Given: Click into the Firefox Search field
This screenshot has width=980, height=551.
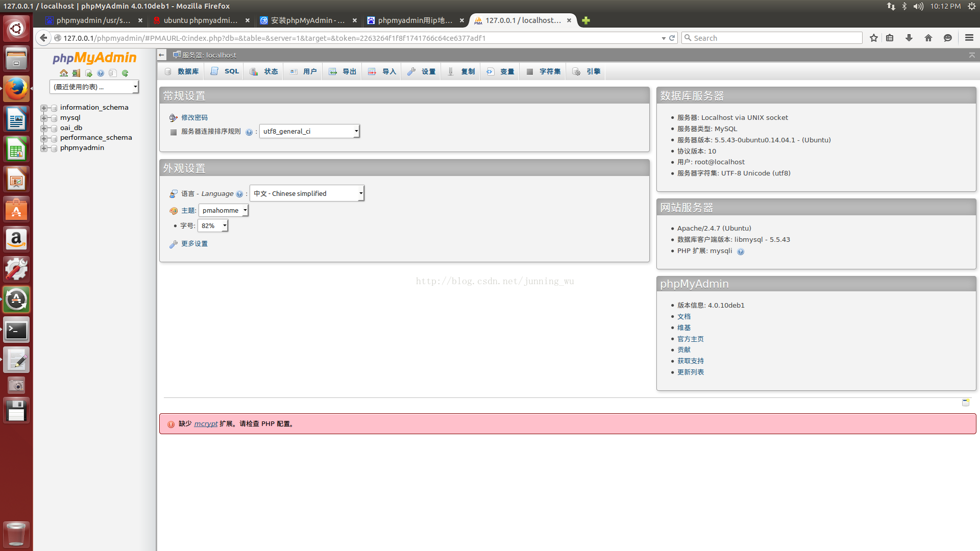Looking at the screenshot, I should (772, 38).
